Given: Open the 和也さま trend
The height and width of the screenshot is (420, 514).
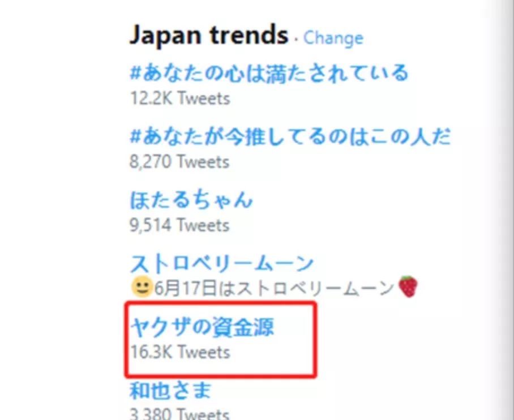Looking at the screenshot, I should pyautogui.click(x=170, y=391).
